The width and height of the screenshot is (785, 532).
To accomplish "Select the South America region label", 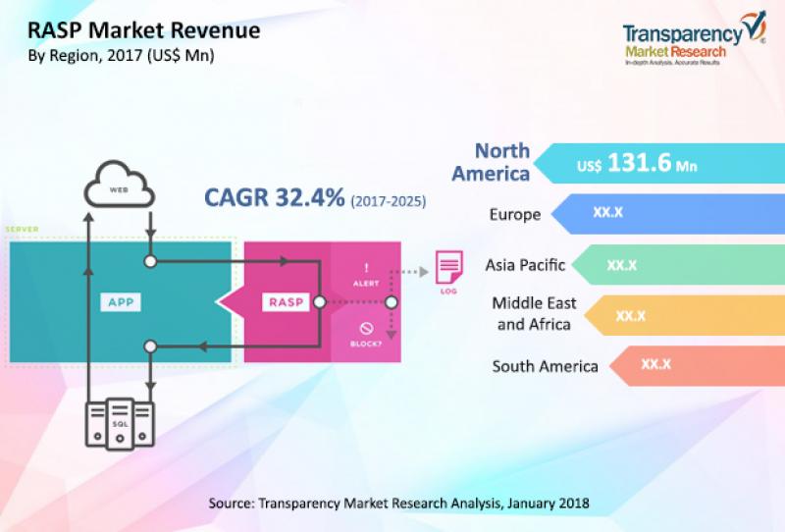I will [545, 366].
